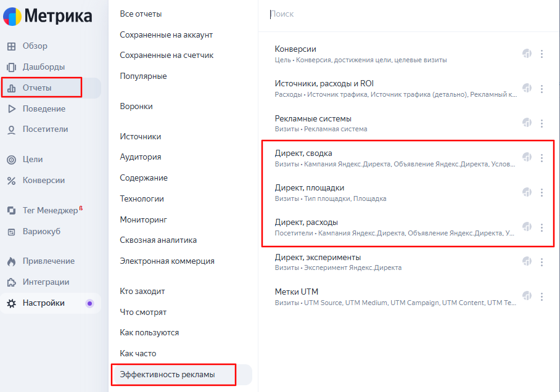
Task: Click chart icon beside Метки UTM report
Action: tap(527, 296)
